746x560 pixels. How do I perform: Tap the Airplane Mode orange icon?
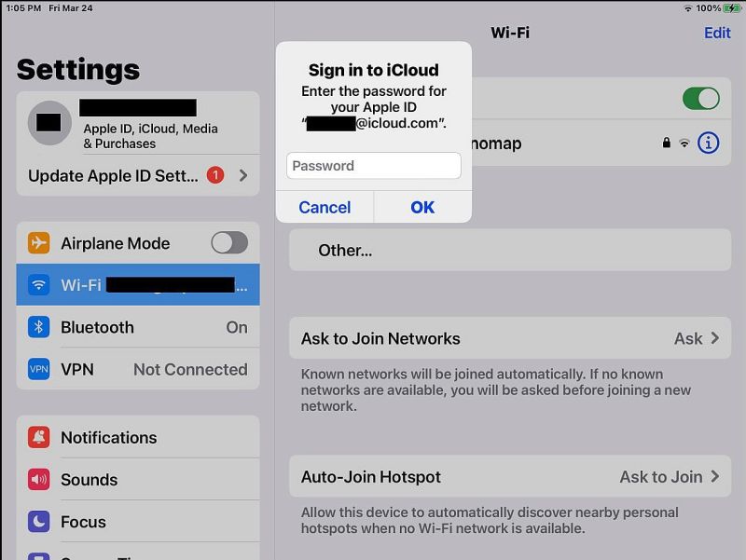click(x=38, y=243)
